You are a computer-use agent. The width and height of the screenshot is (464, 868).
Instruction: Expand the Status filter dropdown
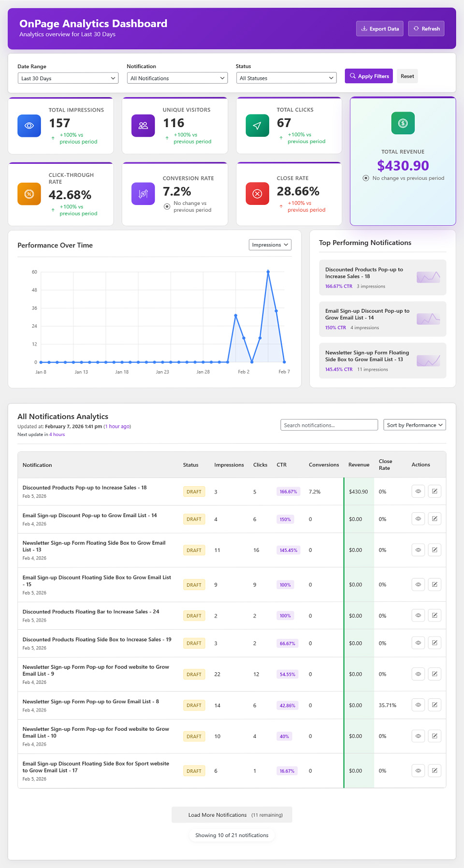coord(286,78)
